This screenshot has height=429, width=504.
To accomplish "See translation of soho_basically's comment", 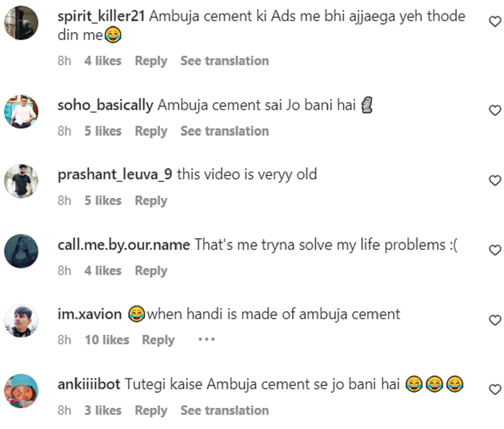I will click(224, 131).
